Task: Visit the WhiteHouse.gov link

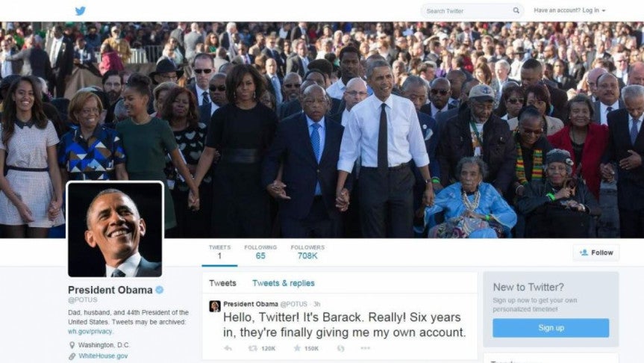Action: tap(103, 356)
